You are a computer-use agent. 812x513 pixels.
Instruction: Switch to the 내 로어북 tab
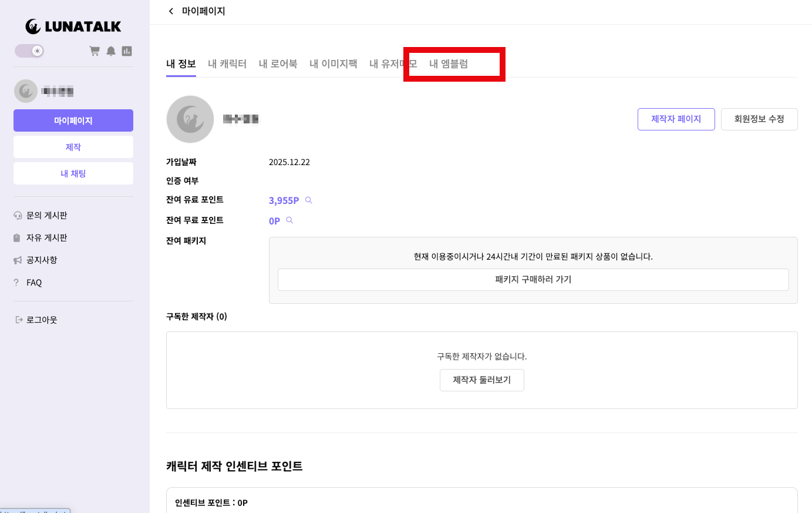click(278, 64)
